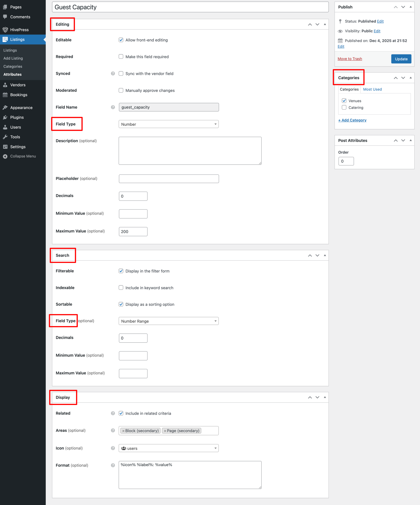Select the Plugins sidebar item

(x=17, y=117)
